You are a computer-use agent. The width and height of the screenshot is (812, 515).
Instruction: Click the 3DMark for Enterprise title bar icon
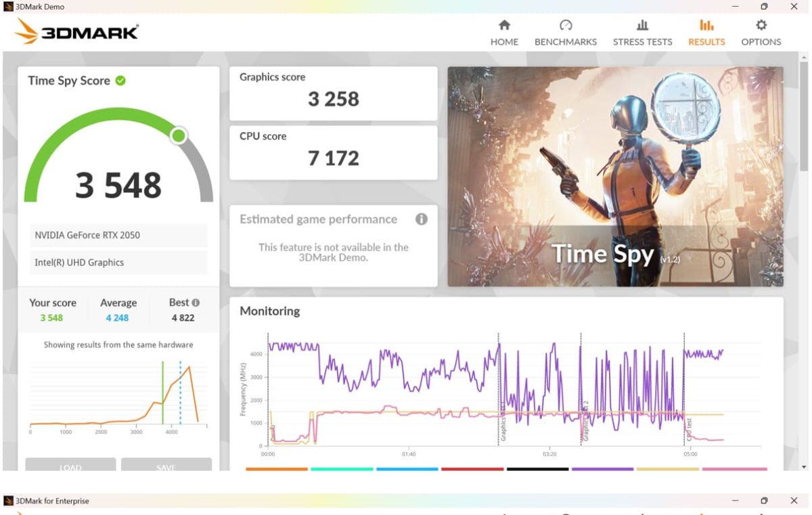click(8, 501)
